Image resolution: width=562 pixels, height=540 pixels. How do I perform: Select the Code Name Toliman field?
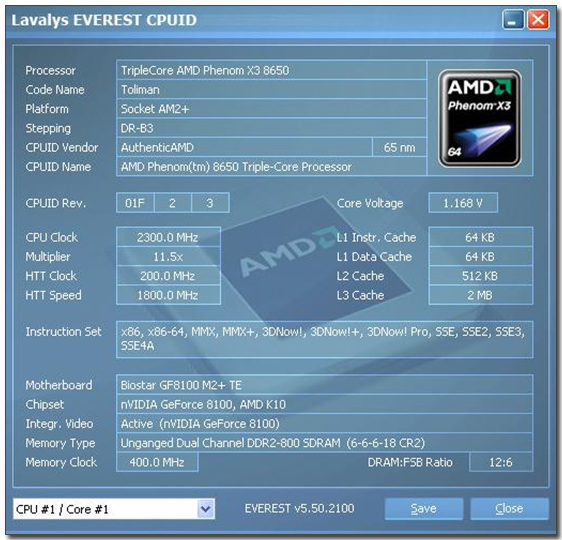pos(271,90)
